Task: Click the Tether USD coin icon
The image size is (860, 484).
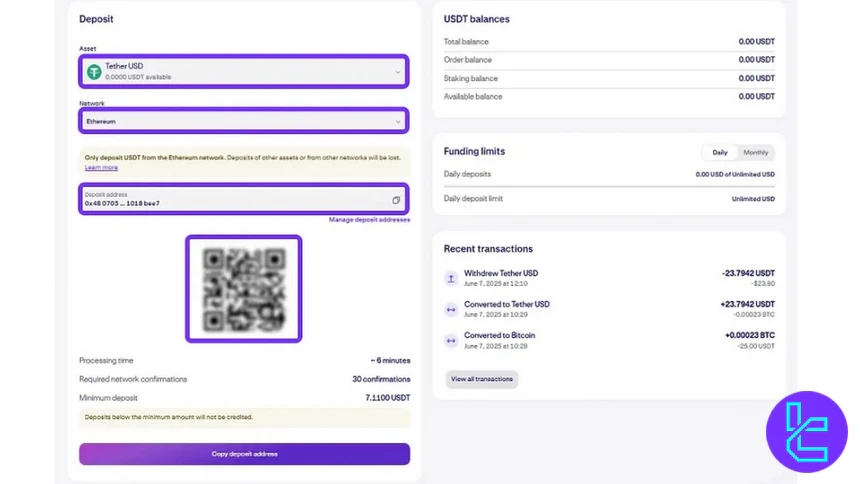Action: (x=94, y=71)
